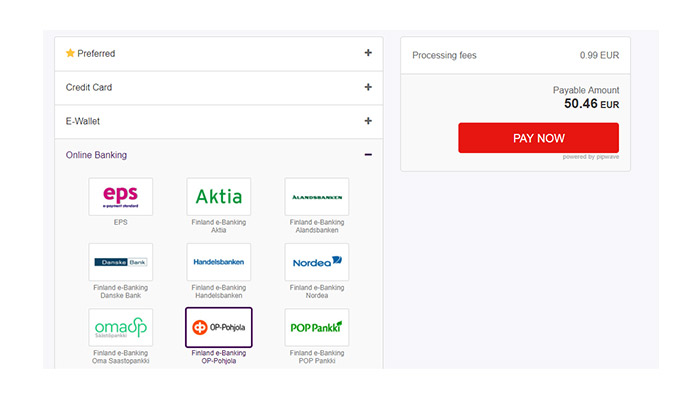This screenshot has height=400, width=700.
Task: Expand the E-Wallet plus icon
Action: pyautogui.click(x=368, y=121)
